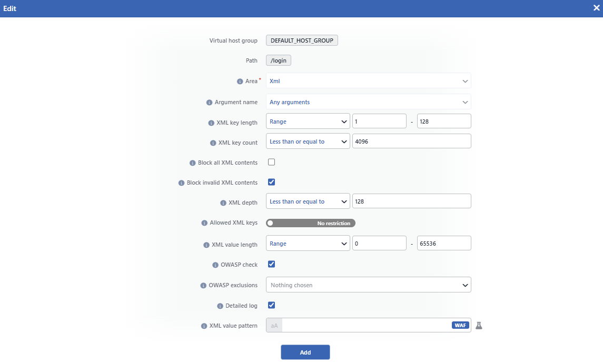The image size is (603, 364).
Task: Click XML key length minimum field
Action: pos(379,121)
